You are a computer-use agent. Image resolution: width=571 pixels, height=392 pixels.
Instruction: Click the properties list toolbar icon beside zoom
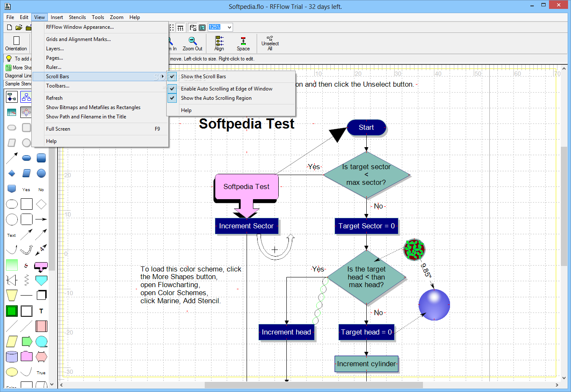click(x=202, y=27)
